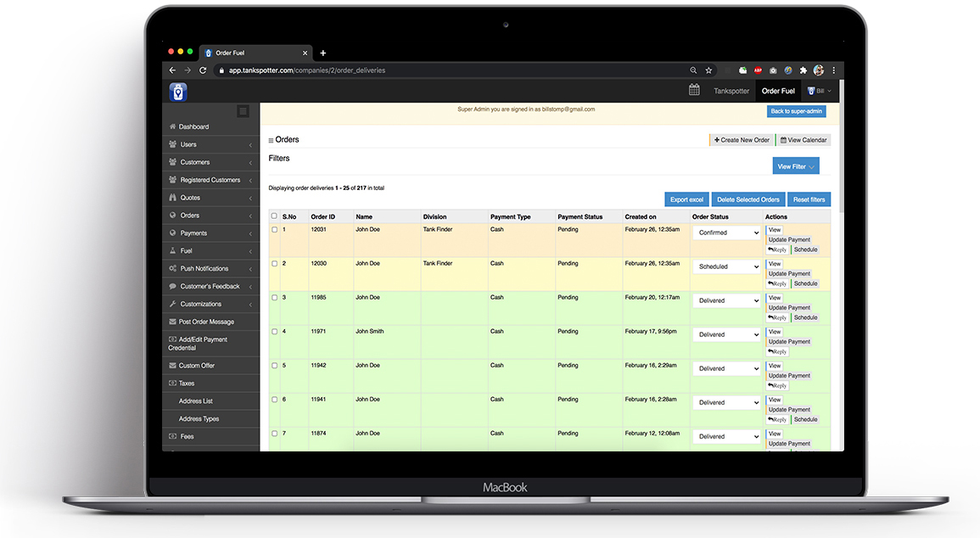This screenshot has width=980, height=538.
Task: Select the checkbox for order 12031
Action: pyautogui.click(x=274, y=230)
